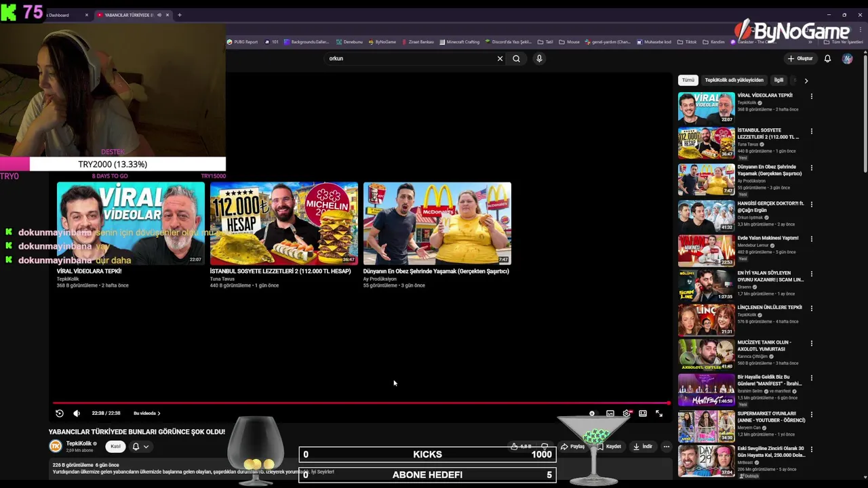Open the sidebar 'Evde Yalan Makinesi Yaptım!' thumbnail
The height and width of the screenshot is (488, 868).
(x=706, y=250)
